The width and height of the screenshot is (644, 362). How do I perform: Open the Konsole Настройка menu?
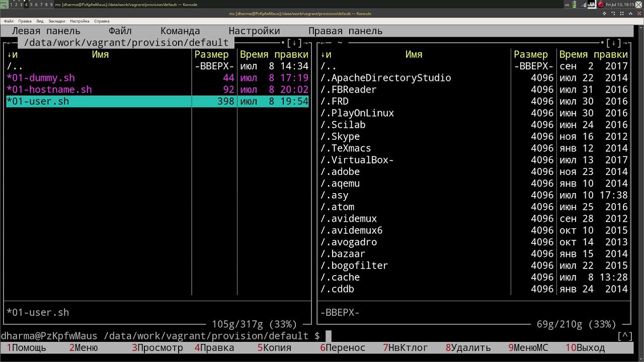pyautogui.click(x=79, y=21)
